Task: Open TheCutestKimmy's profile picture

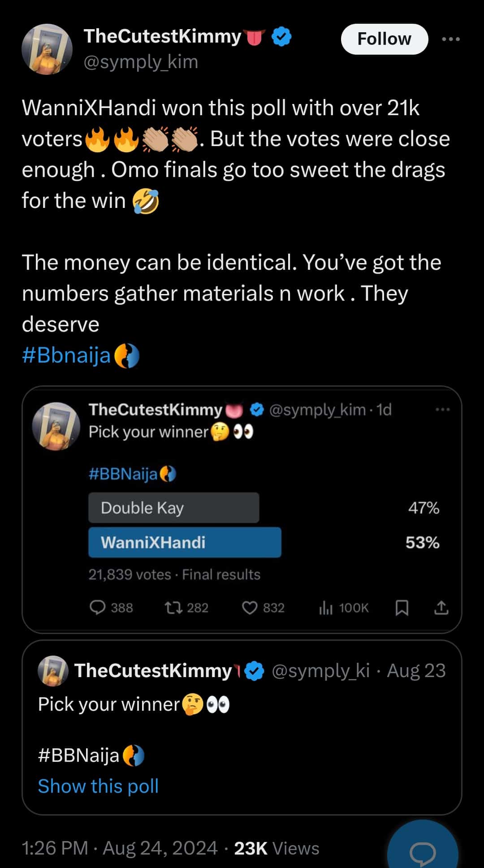Action: coord(47,49)
